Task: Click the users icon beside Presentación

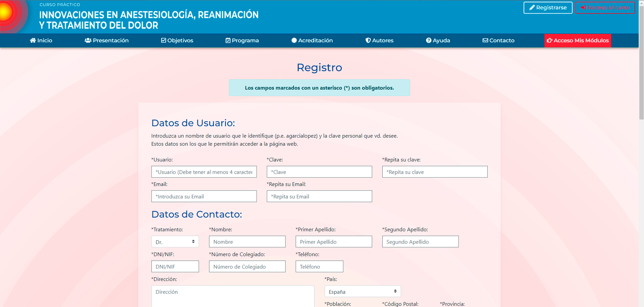Action: click(x=88, y=40)
